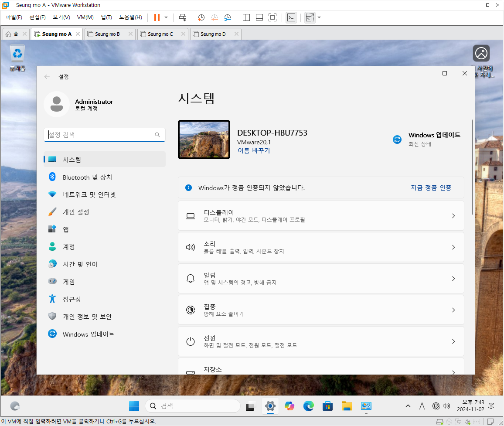Image resolution: width=504 pixels, height=426 pixels.
Task: Click the speaker volume icon in the guest tray
Action: pyautogui.click(x=446, y=406)
